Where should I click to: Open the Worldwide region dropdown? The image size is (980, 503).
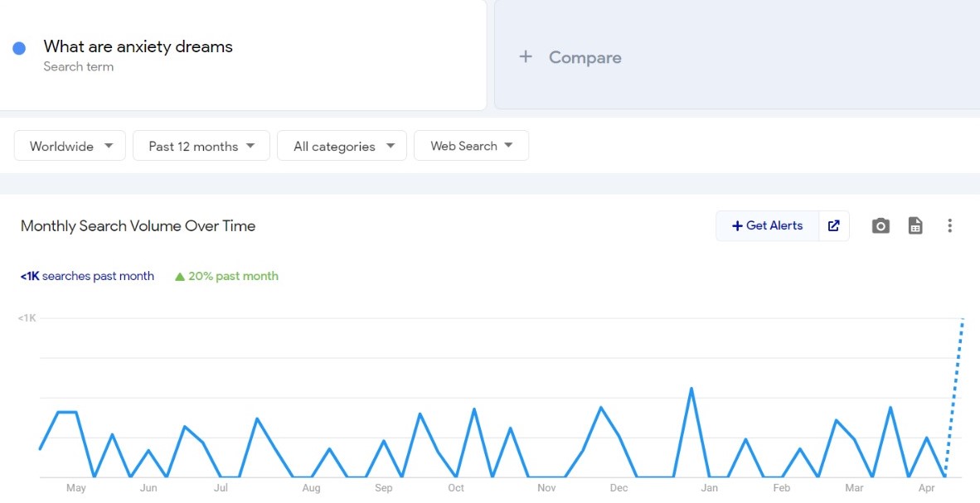click(70, 146)
